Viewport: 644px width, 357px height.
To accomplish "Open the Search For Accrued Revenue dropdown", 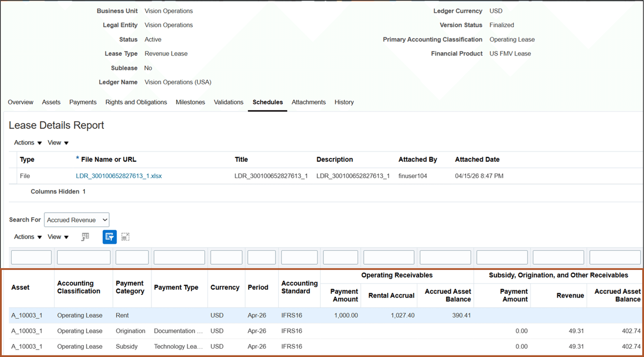I will 77,220.
